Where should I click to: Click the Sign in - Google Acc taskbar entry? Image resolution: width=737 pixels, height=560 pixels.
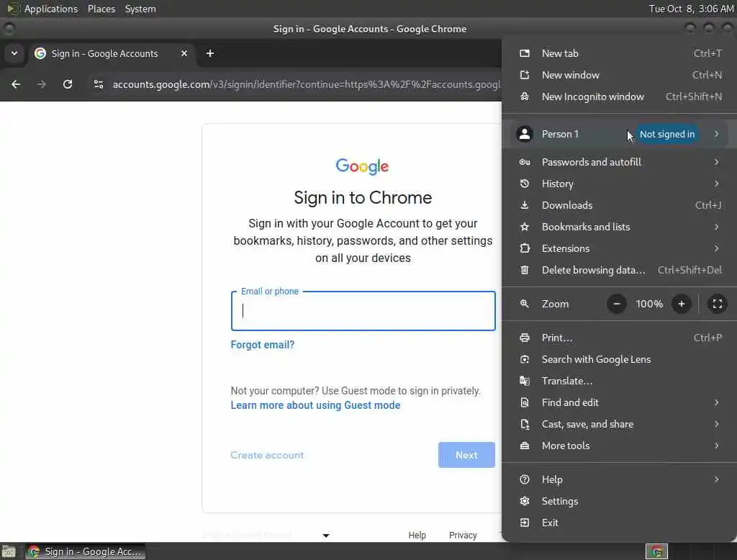tap(85, 551)
